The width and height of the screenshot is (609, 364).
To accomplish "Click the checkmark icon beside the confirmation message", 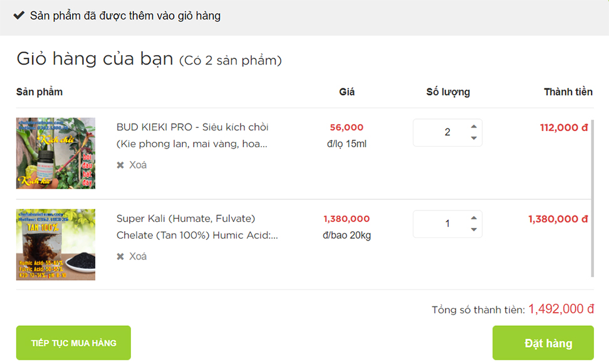I will coord(18,15).
